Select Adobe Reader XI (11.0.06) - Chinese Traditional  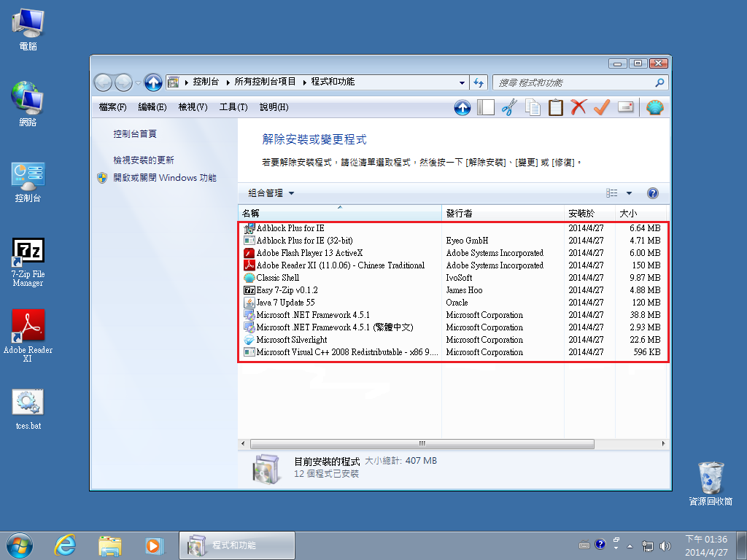452,265
